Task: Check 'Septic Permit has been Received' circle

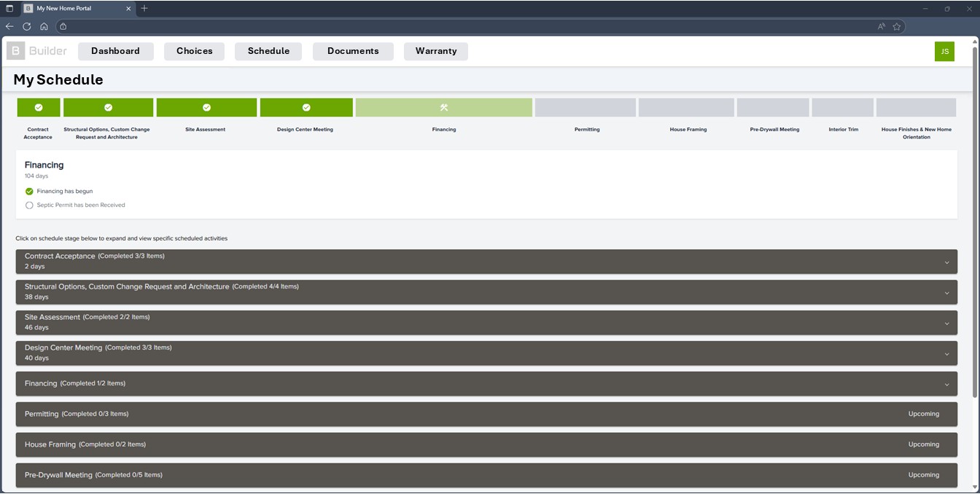Action: pyautogui.click(x=29, y=205)
